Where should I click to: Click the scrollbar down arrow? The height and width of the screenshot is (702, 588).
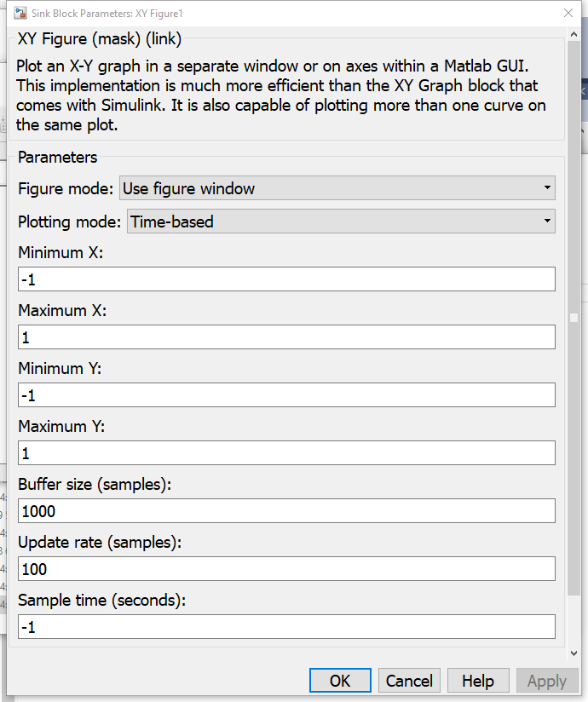pyautogui.click(x=574, y=653)
